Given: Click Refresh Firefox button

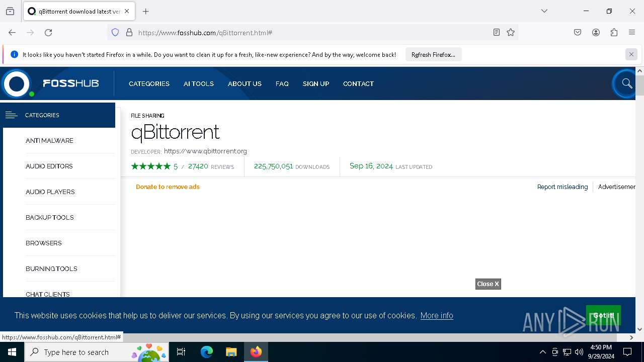Looking at the screenshot, I should pos(433,55).
